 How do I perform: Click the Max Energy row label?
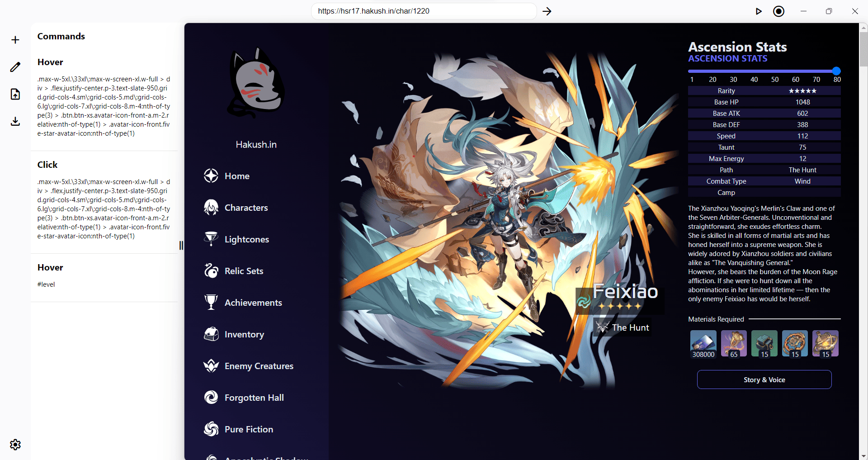(x=726, y=159)
